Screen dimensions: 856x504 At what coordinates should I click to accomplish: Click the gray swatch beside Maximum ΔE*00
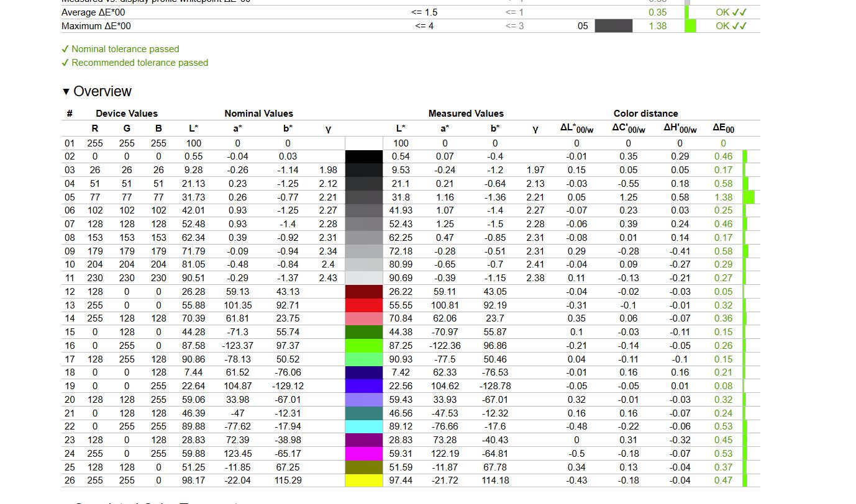pyautogui.click(x=614, y=26)
